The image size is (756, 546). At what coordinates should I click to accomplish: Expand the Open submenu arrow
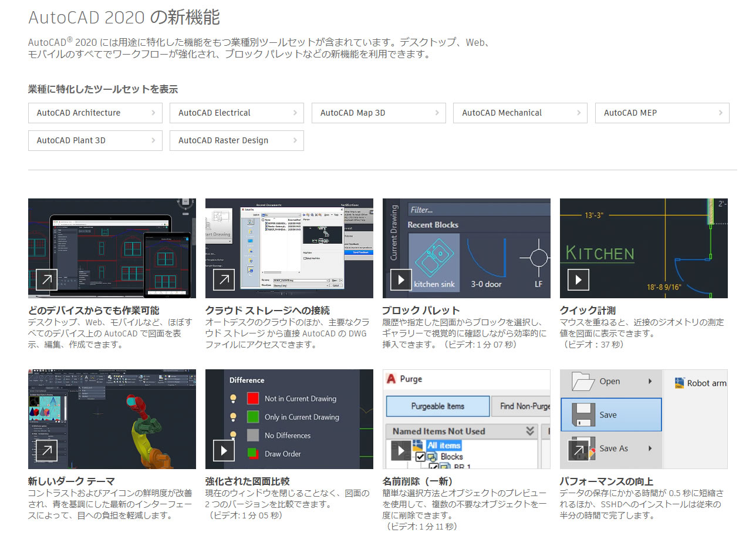[650, 382]
